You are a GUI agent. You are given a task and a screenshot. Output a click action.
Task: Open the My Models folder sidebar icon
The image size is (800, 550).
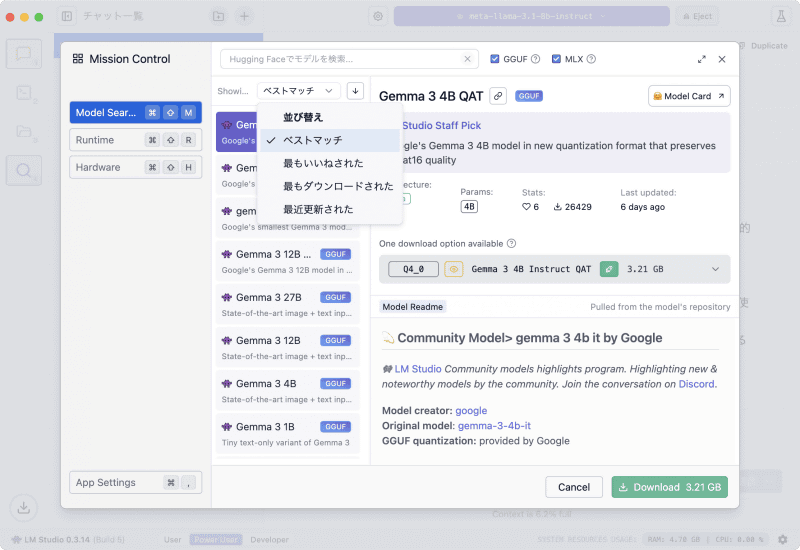pyautogui.click(x=23, y=131)
